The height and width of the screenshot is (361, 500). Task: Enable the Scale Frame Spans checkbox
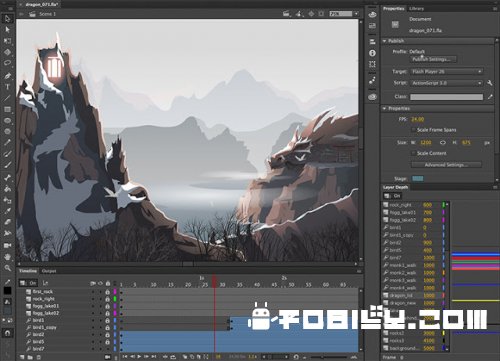point(414,130)
